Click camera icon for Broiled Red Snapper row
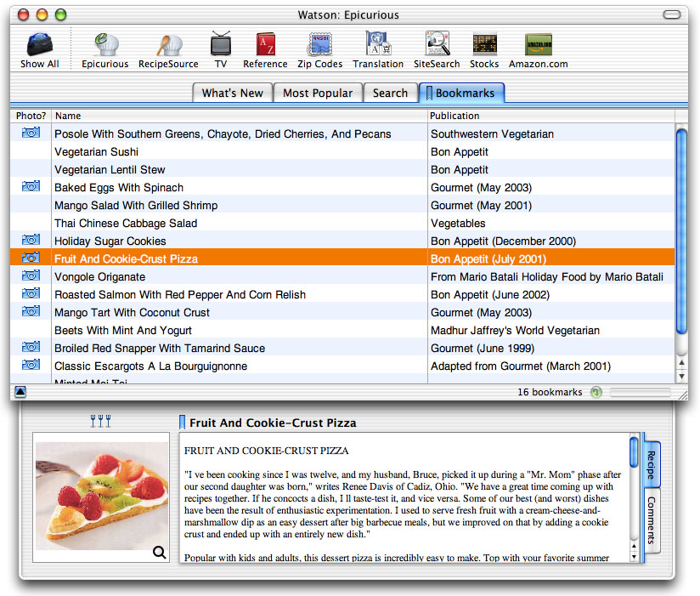This screenshot has width=700, height=596. click(31, 347)
